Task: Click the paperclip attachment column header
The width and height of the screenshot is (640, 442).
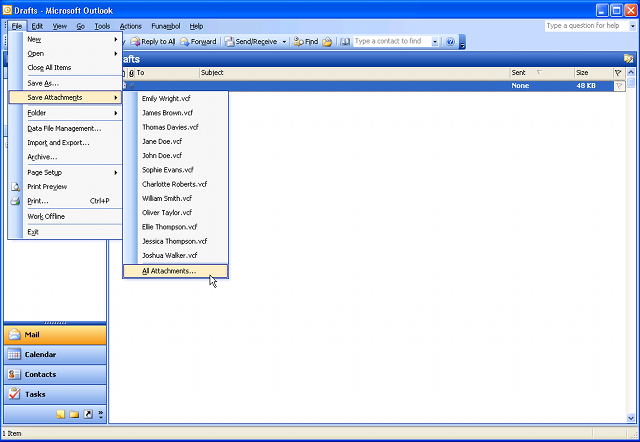Action: 131,73
